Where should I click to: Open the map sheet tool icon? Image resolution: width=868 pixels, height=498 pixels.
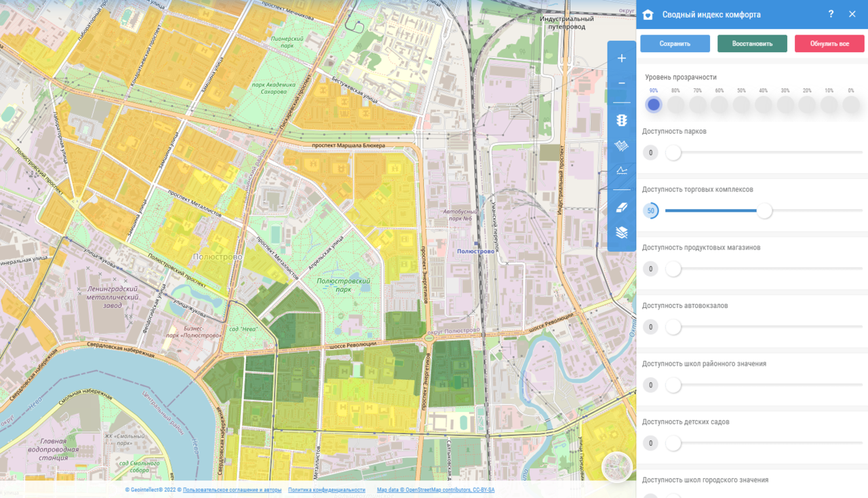pyautogui.click(x=621, y=146)
